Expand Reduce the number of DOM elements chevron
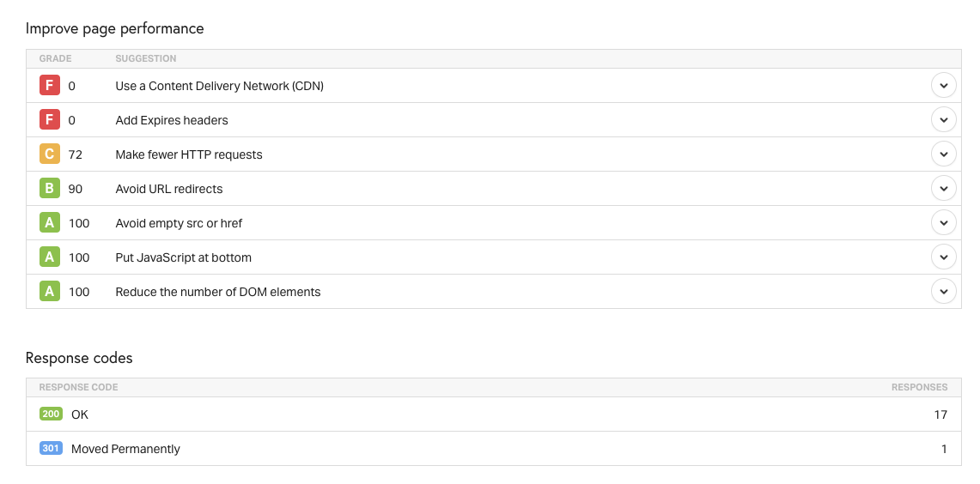The image size is (980, 484). point(943,292)
